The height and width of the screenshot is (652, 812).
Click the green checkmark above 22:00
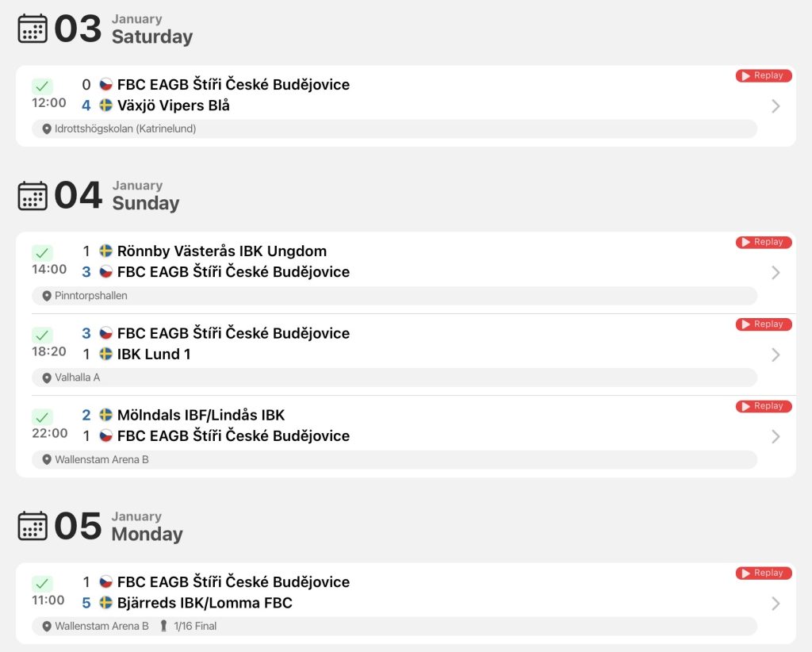pyautogui.click(x=42, y=417)
